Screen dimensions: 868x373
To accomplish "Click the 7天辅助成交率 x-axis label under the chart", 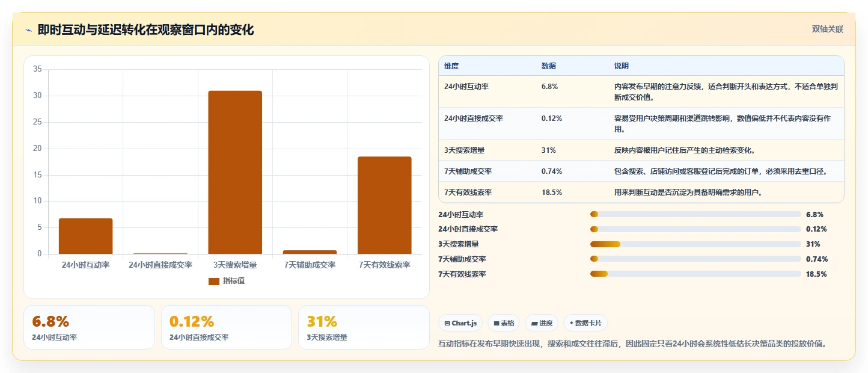I will point(310,265).
